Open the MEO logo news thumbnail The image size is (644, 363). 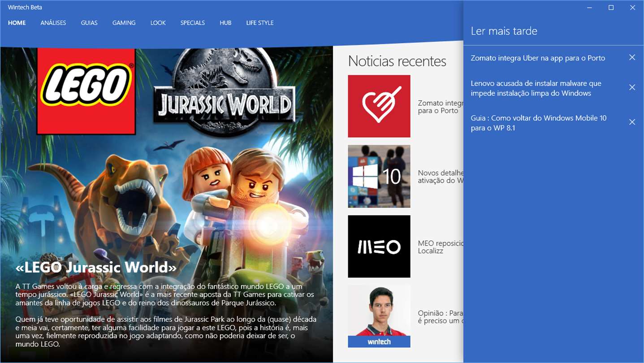[379, 246]
